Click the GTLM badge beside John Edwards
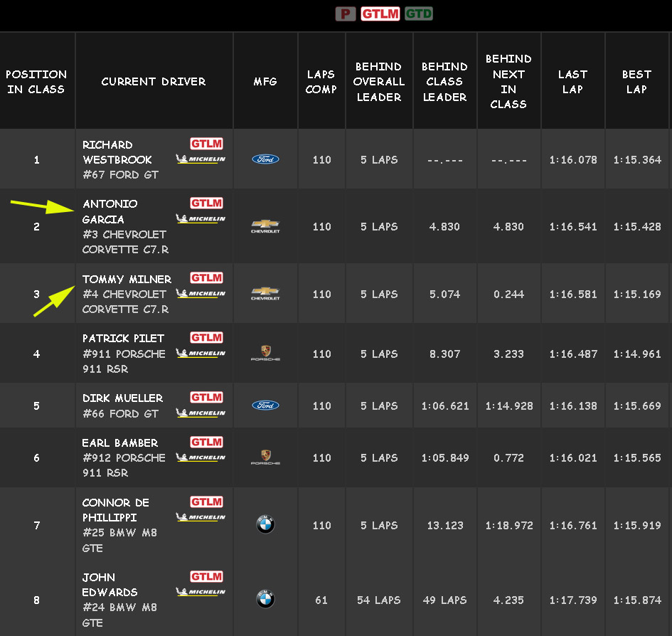The width and height of the screenshot is (672, 636). click(206, 576)
